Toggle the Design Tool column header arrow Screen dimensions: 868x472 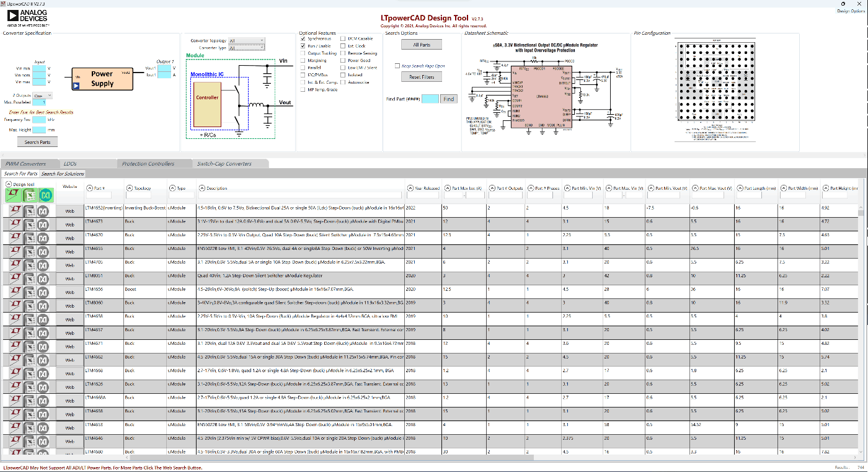coord(8,184)
